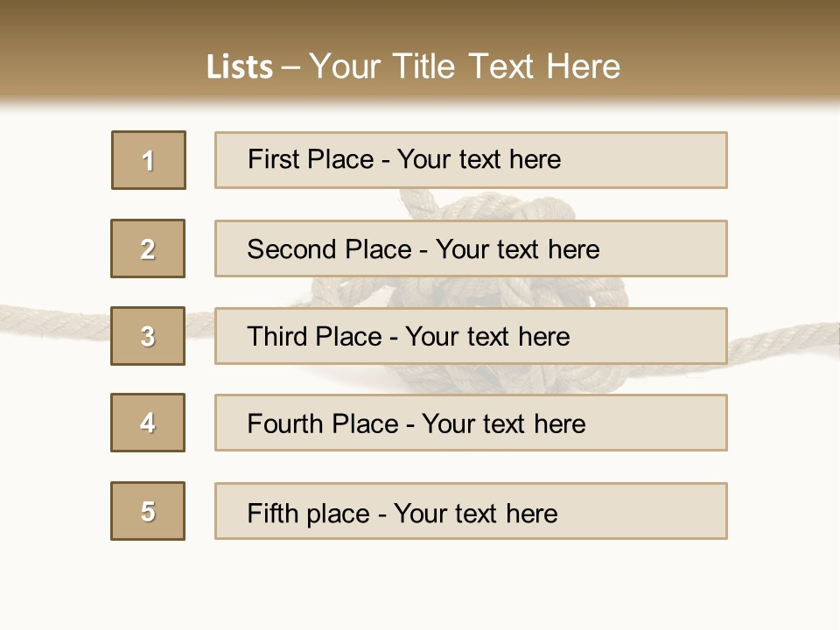Click the bold word Lists in title

(x=240, y=67)
